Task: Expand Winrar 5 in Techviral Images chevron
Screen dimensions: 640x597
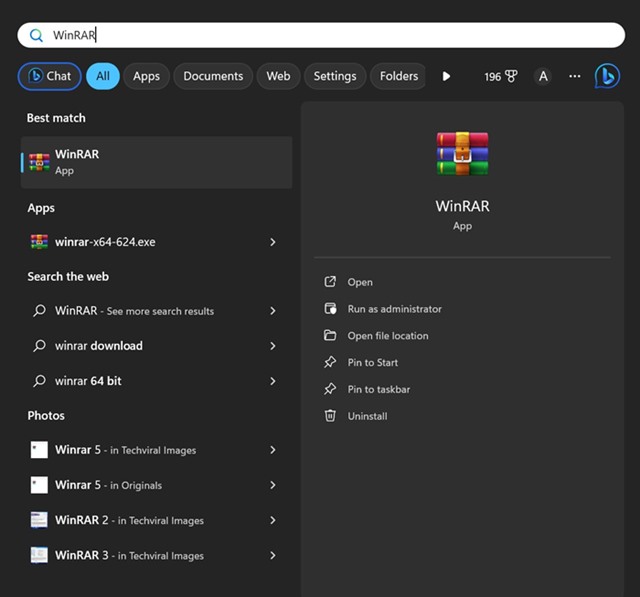Action: coord(273,450)
